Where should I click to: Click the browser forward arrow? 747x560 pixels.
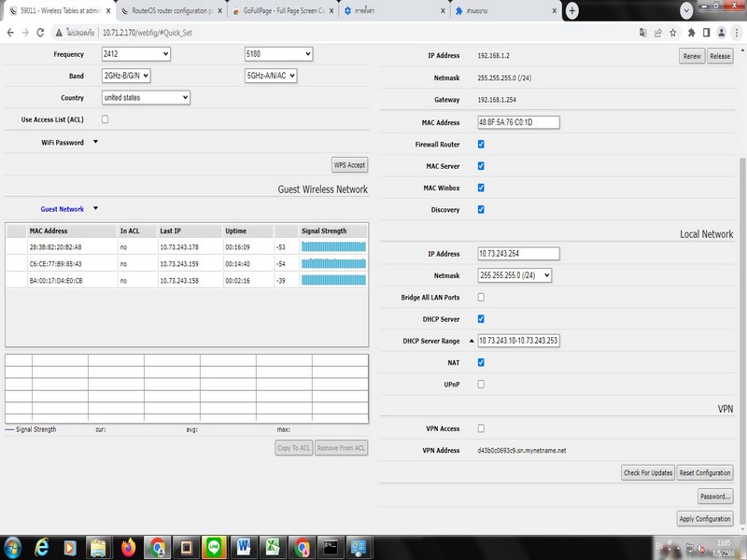click(25, 33)
